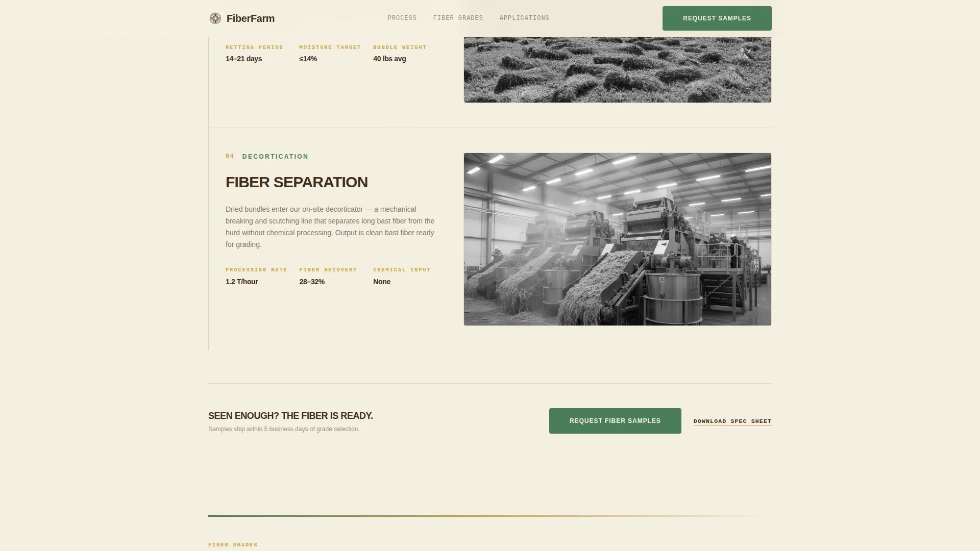Open the Fiber Grades nav item
Viewport: 980px width, 551px height.
tap(458, 18)
